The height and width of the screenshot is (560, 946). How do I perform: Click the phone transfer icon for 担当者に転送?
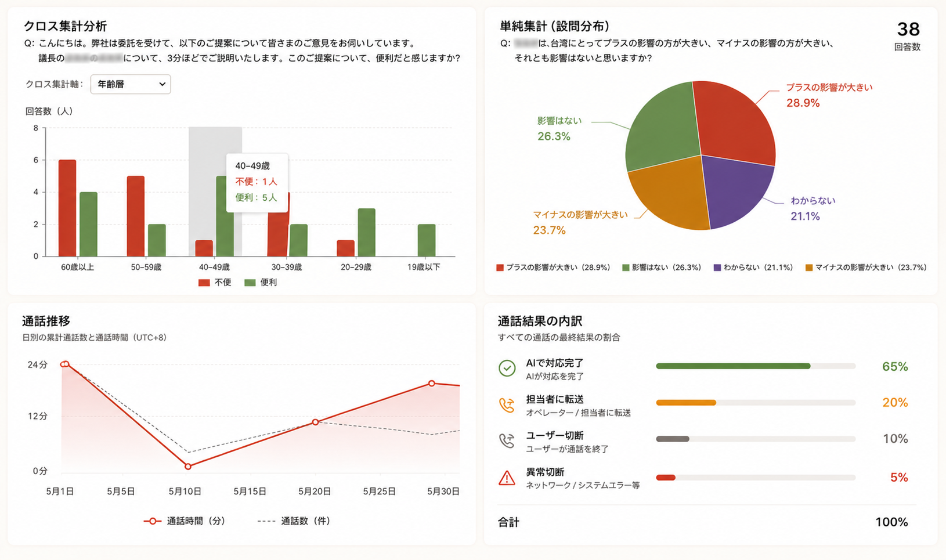click(x=507, y=405)
